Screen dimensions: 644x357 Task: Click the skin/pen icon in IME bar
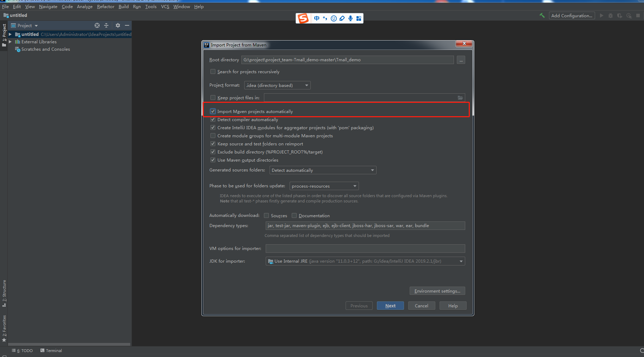[342, 18]
